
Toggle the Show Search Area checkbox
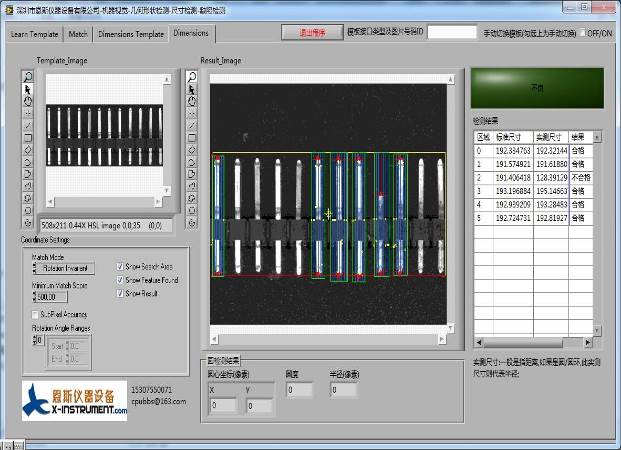[120, 267]
